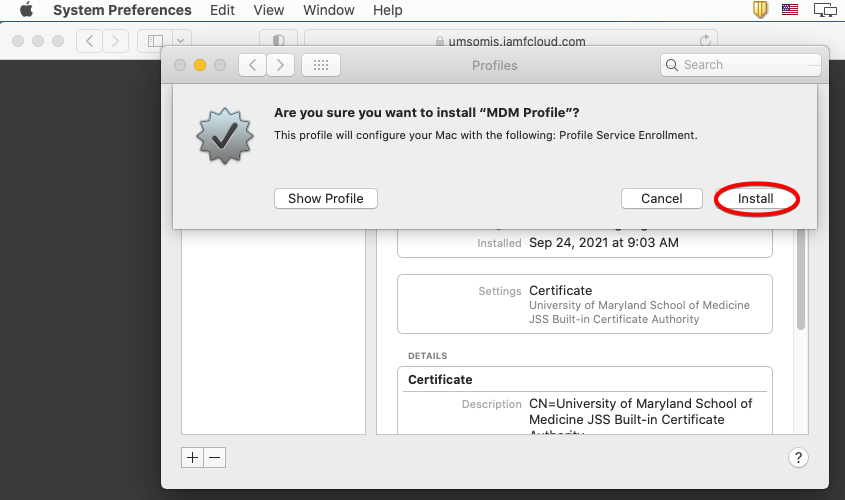Viewport: 845px width, 500px height.
Task: Click the Install button
Action: coord(756,199)
